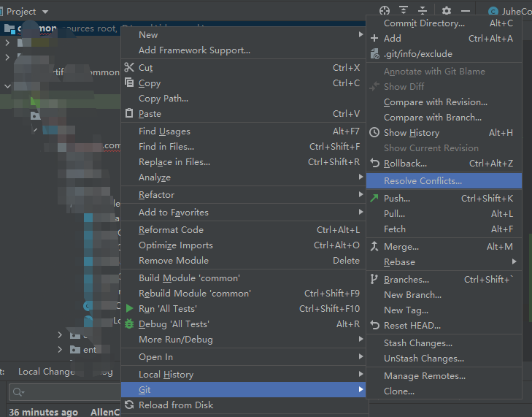Viewport: 532px width, 417px height.
Task: Click the Rollback undo arrow icon
Action: [374, 164]
